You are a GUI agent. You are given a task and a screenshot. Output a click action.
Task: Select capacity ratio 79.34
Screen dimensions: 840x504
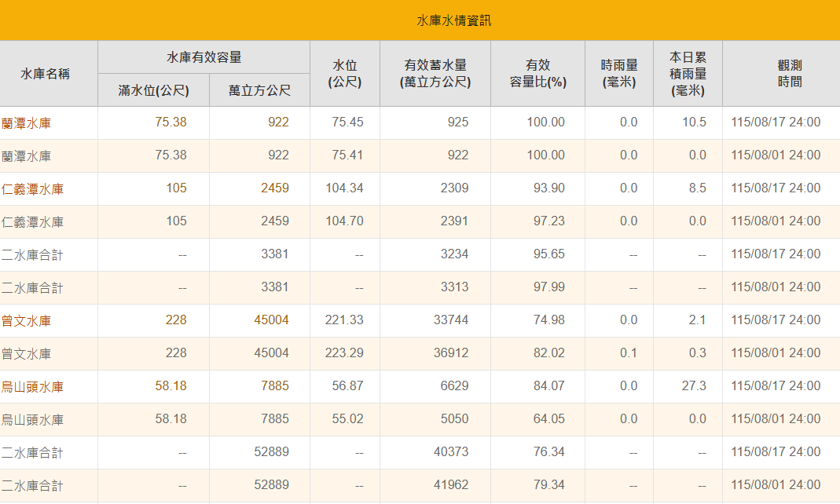[549, 484]
